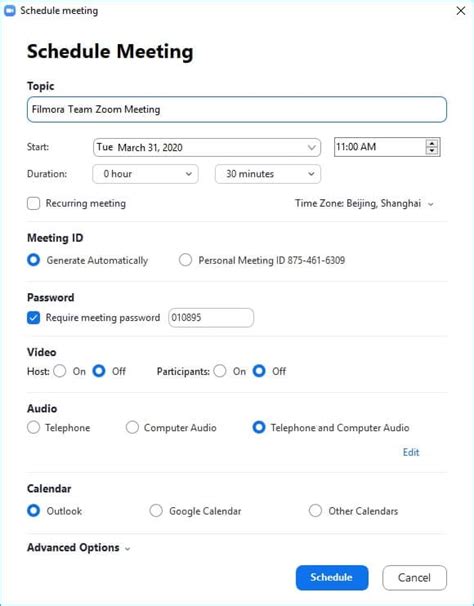Click the Schedule button
This screenshot has width=474, height=606.
(332, 578)
